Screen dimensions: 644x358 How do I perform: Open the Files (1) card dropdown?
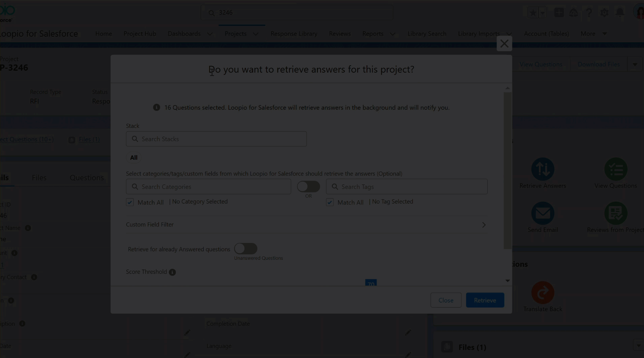tap(639, 345)
